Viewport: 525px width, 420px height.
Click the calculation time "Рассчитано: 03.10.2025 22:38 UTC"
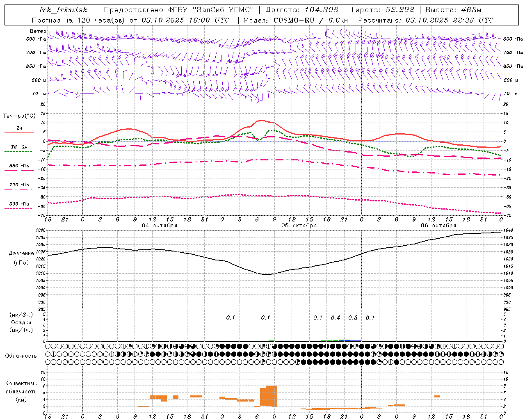426,20
